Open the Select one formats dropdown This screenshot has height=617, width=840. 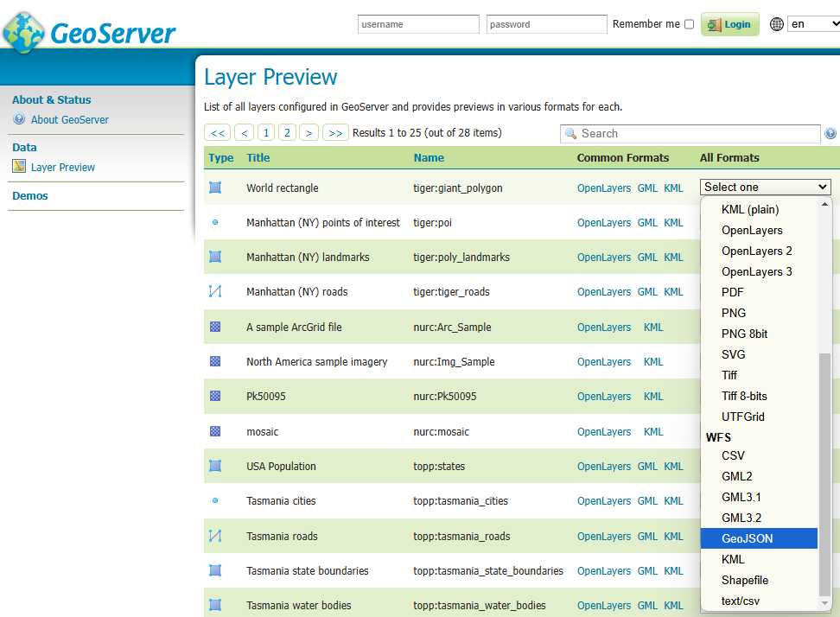pyautogui.click(x=765, y=187)
